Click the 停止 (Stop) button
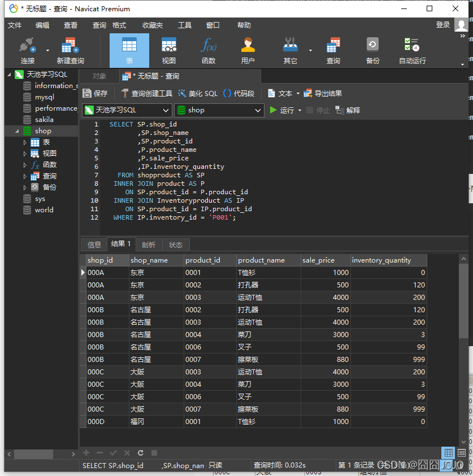 coord(318,110)
